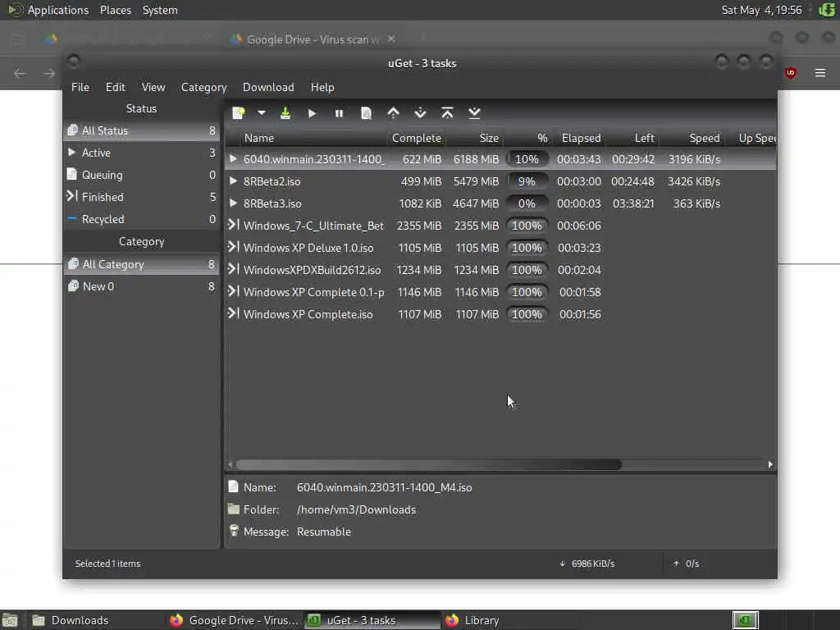Select the All Category entry
Viewport: 840px width, 630px height.
(x=141, y=264)
